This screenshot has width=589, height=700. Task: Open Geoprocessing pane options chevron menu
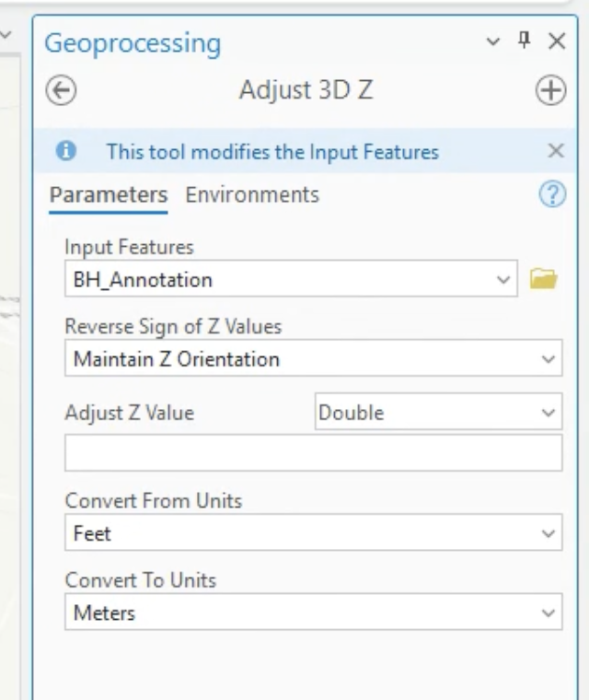(x=492, y=41)
